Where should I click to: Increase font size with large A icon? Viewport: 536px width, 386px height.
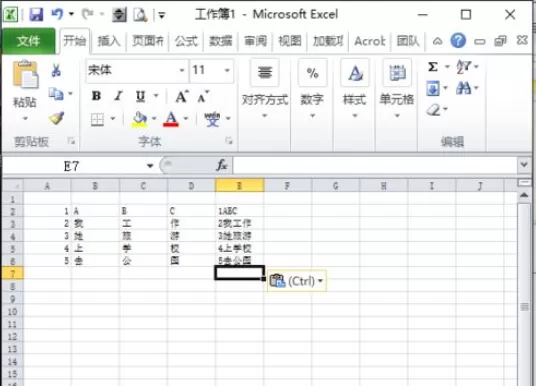pos(182,97)
